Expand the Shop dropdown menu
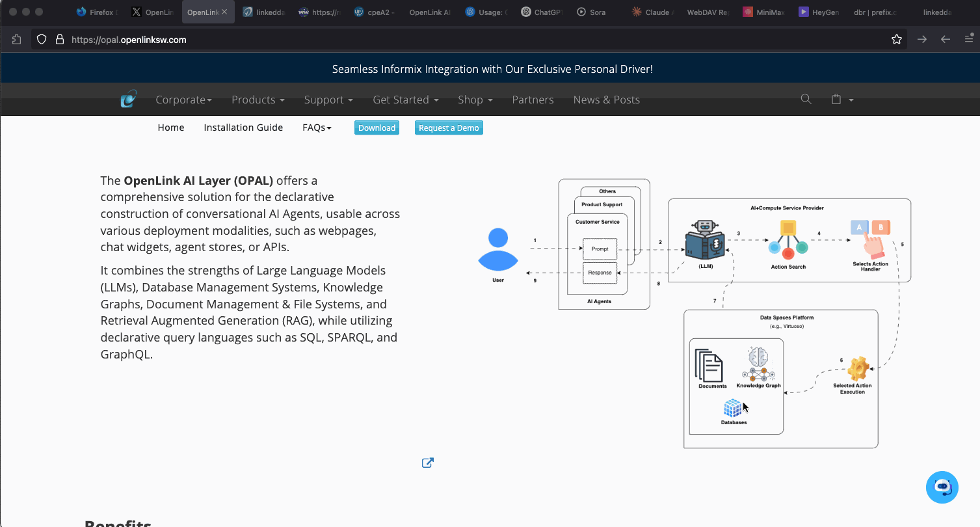Viewport: 980px width, 527px height. pos(475,100)
